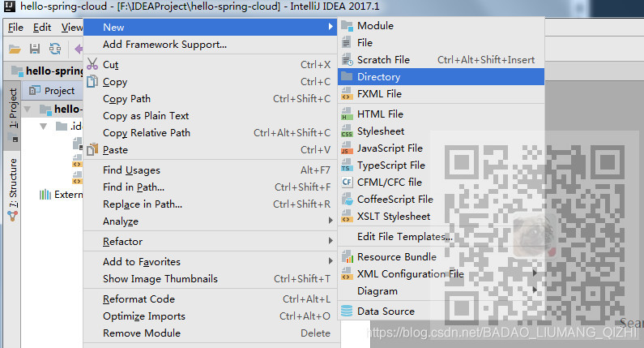
Task: Click the Save All toolbar icon
Action: (35, 49)
